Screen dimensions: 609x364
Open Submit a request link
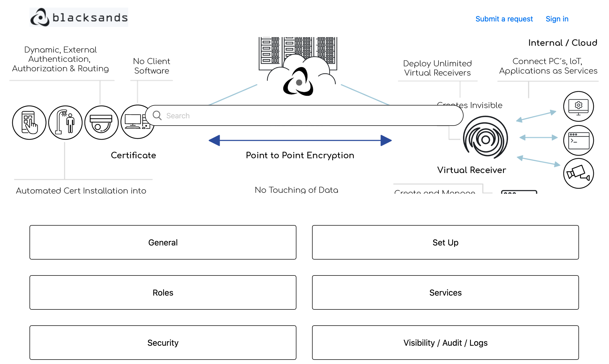coord(504,19)
